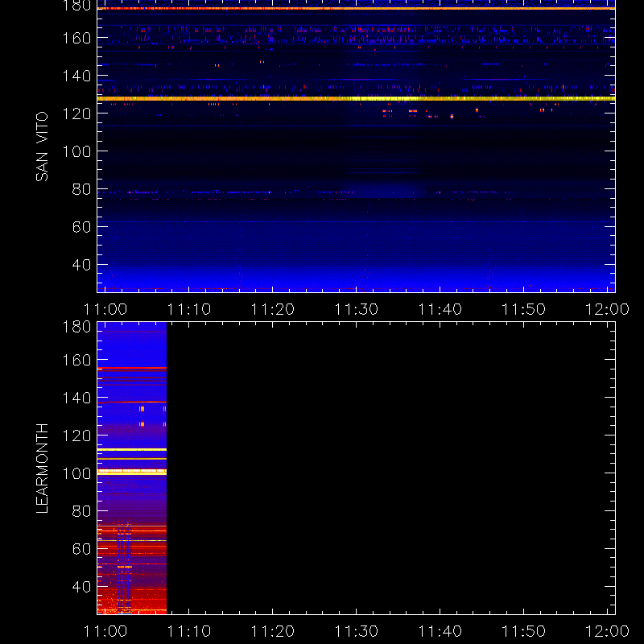Select the 100 tick label on San Vito axis
This screenshot has width=644, height=644.
(x=76, y=151)
